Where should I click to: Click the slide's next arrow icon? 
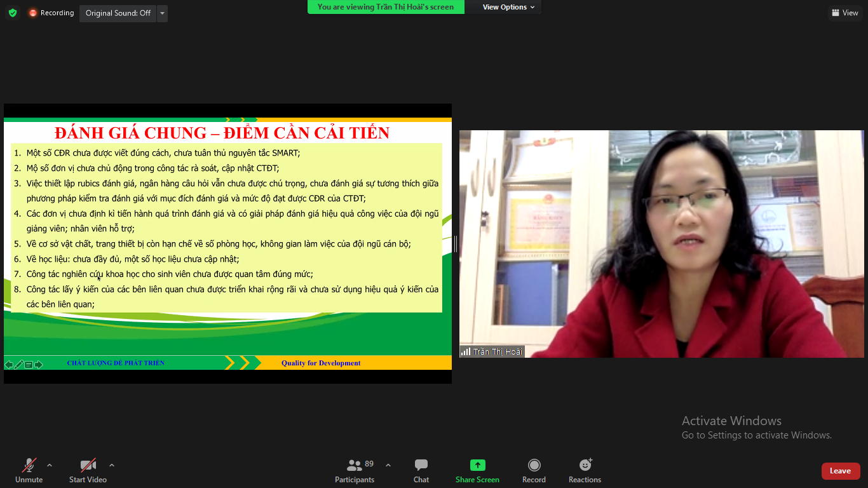click(x=39, y=365)
